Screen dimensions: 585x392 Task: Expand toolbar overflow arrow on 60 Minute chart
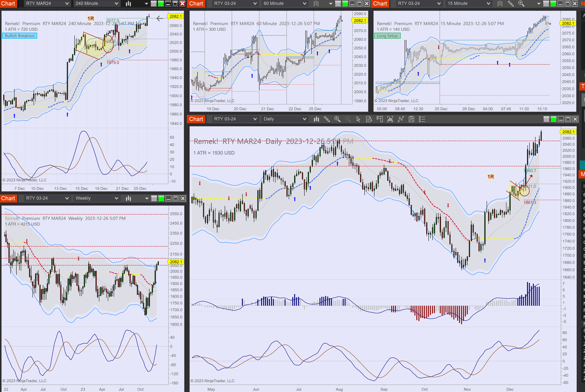(x=331, y=4)
